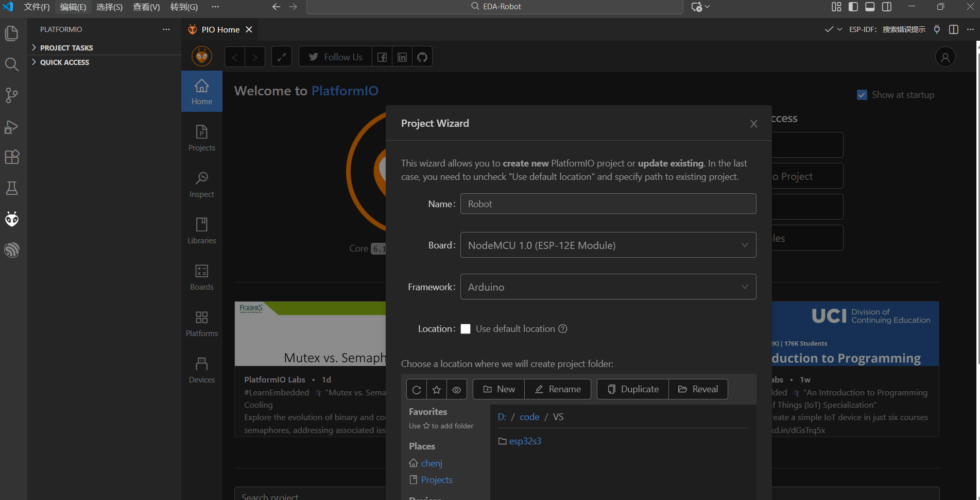Click PIO Home forward arrow button
The image size is (980, 500).
point(255,57)
